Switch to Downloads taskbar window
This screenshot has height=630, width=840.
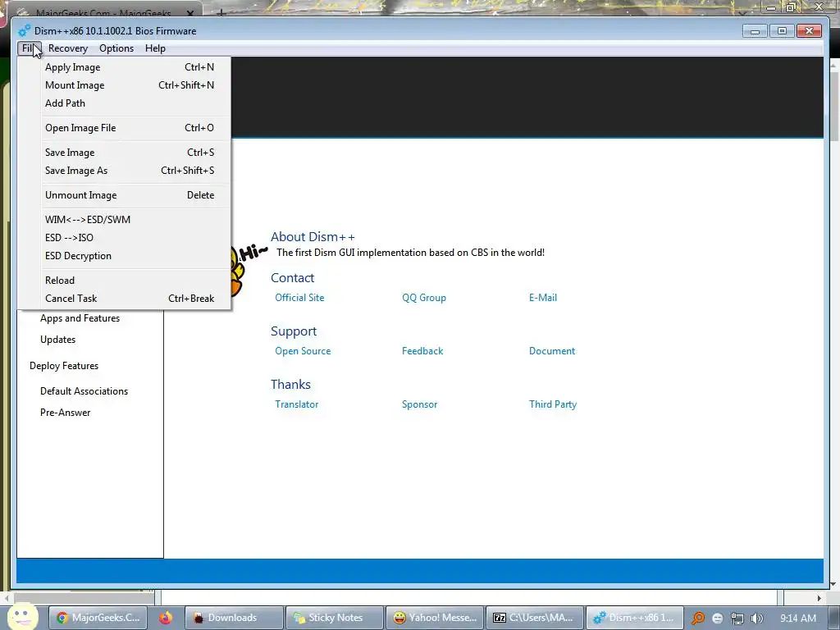(234, 618)
